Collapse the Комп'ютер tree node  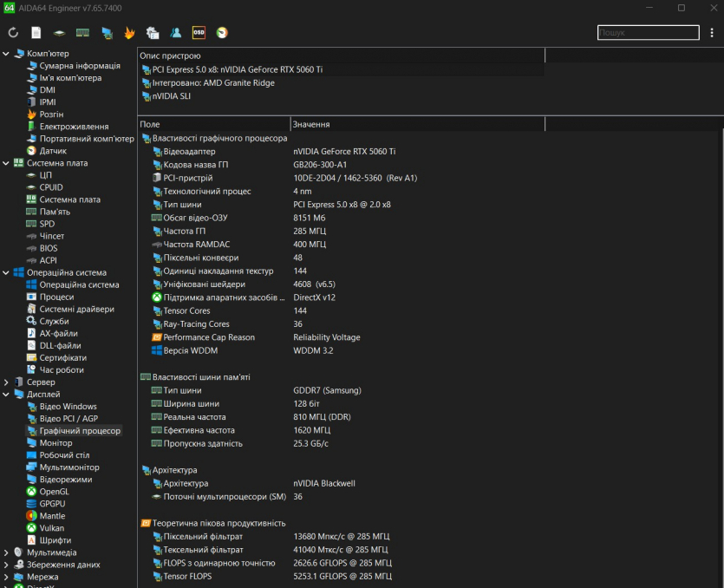pos(7,54)
